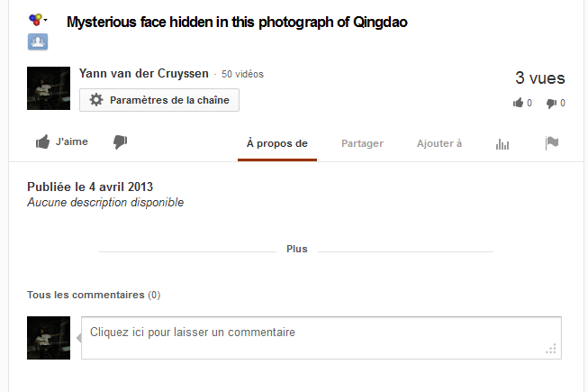Switch to the À propos de tab
Screen dimensions: 588x392
pos(277,143)
